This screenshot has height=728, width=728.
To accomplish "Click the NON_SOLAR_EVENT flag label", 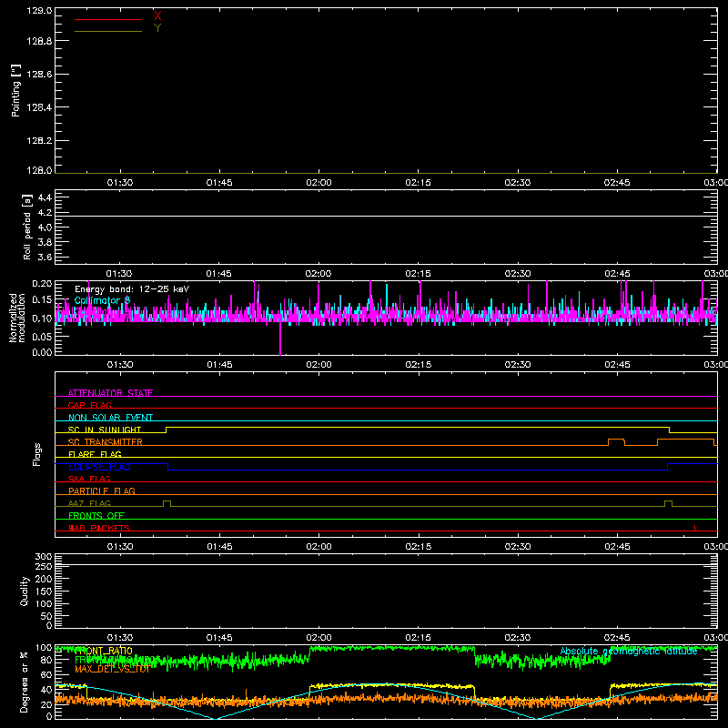I will pos(110,418).
